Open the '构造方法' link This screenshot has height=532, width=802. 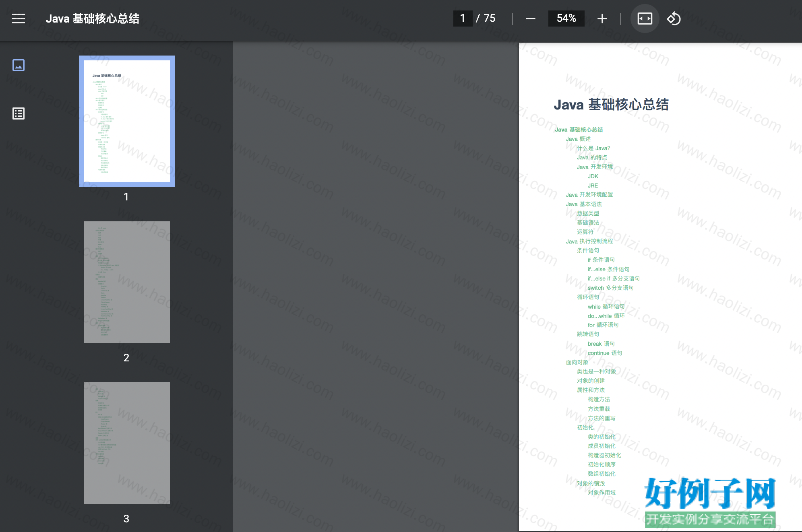pyautogui.click(x=599, y=399)
